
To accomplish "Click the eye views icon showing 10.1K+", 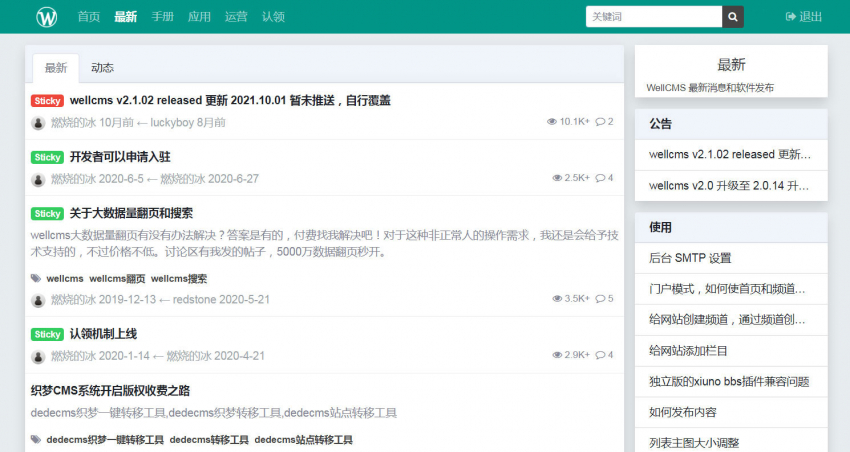I will (x=552, y=121).
